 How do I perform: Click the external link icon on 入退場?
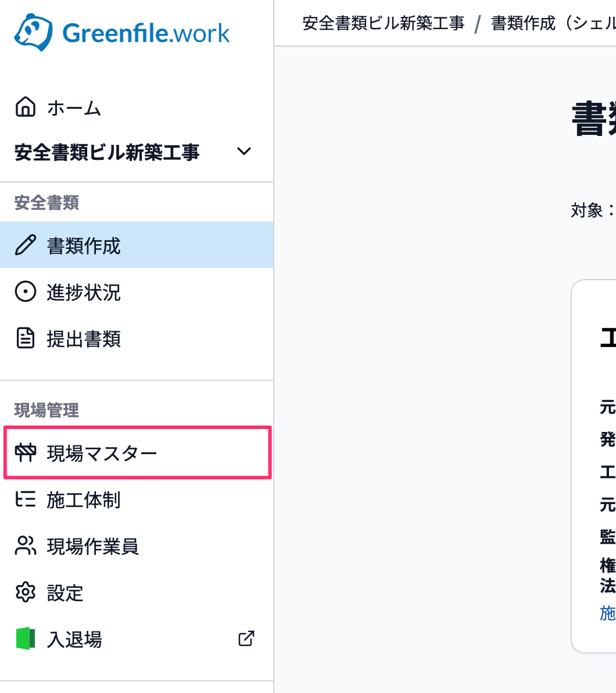click(246, 638)
